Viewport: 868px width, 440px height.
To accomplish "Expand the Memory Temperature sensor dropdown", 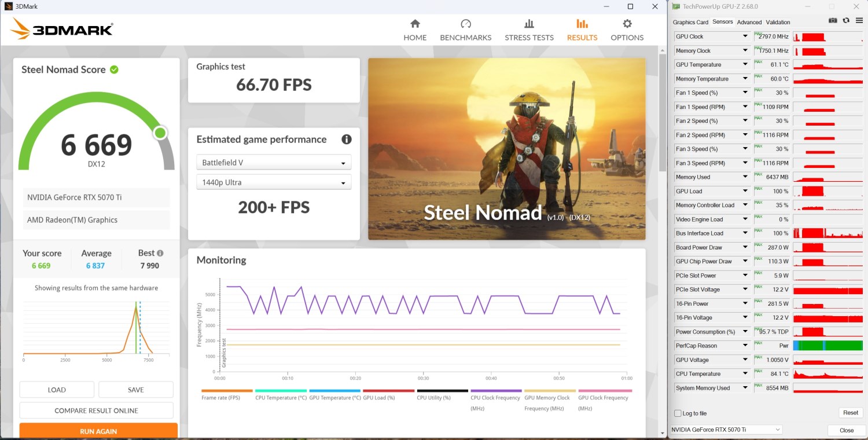I will (x=745, y=79).
